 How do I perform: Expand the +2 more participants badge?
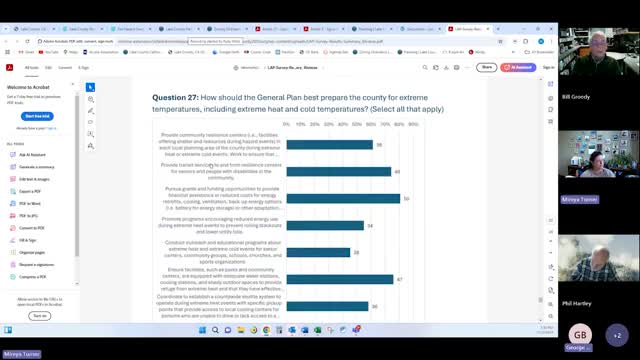point(617,336)
